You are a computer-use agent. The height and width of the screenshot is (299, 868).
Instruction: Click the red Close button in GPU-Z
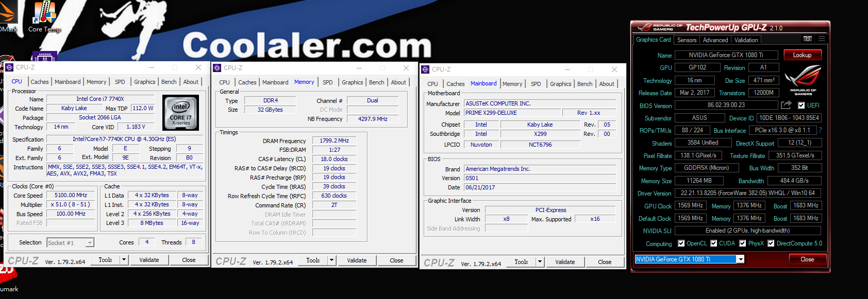[807, 259]
